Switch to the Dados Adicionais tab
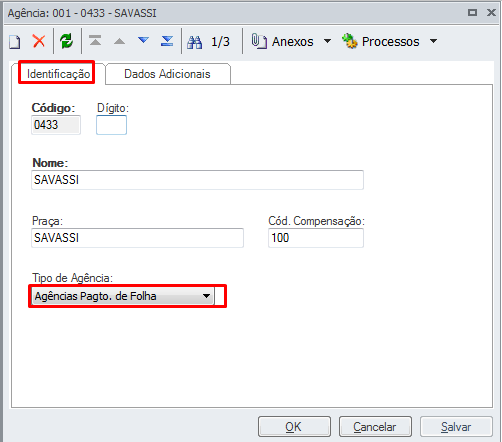The height and width of the screenshot is (442, 502). click(167, 74)
